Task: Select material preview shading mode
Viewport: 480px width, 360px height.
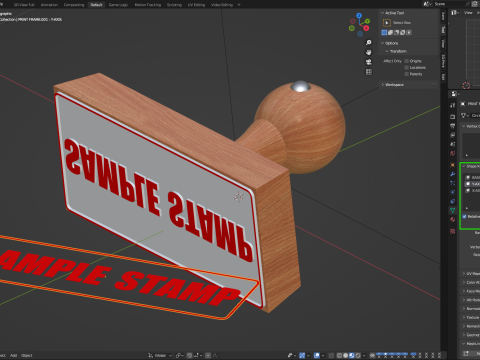Action: click(351, 355)
